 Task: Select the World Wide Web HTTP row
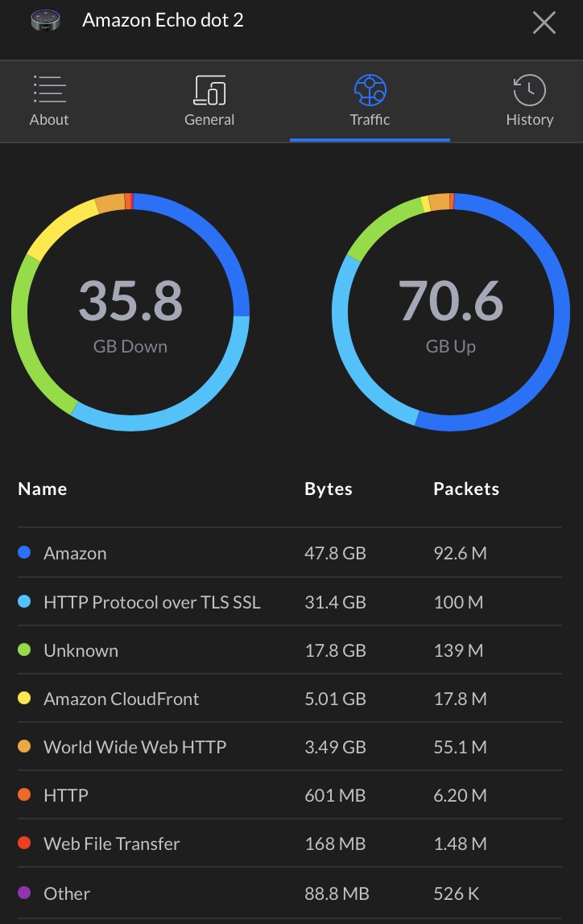click(289, 747)
